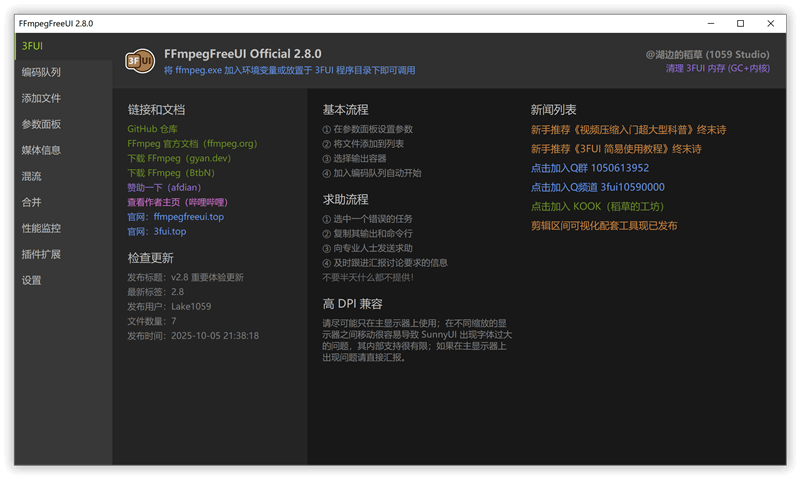Open the GitHub 仓库 link

152,129
